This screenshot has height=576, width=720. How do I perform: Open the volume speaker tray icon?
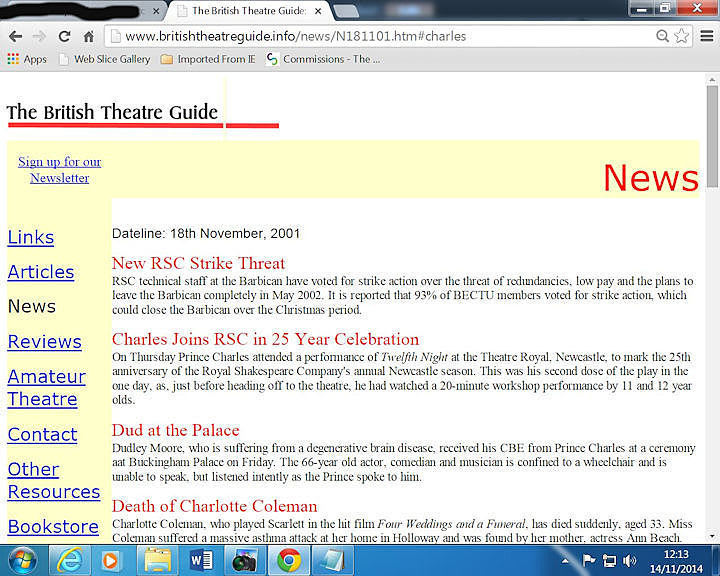(x=630, y=560)
